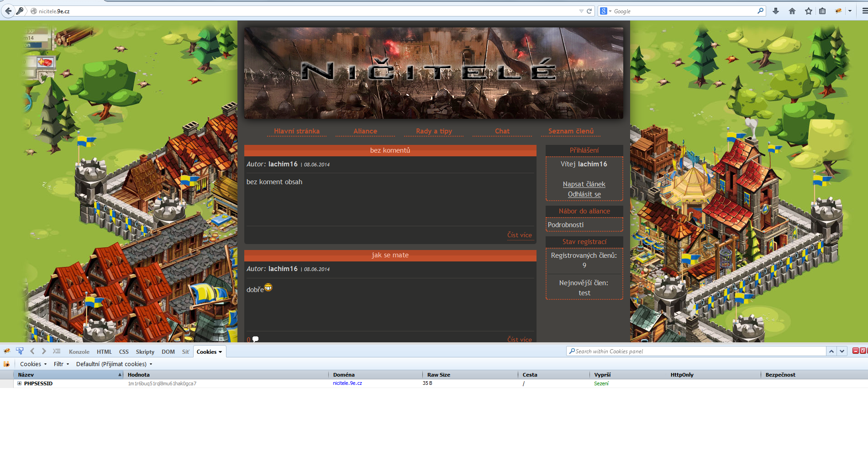Sort cookies by Doména column header
Screen dimensions: 868x463
[x=376, y=375]
